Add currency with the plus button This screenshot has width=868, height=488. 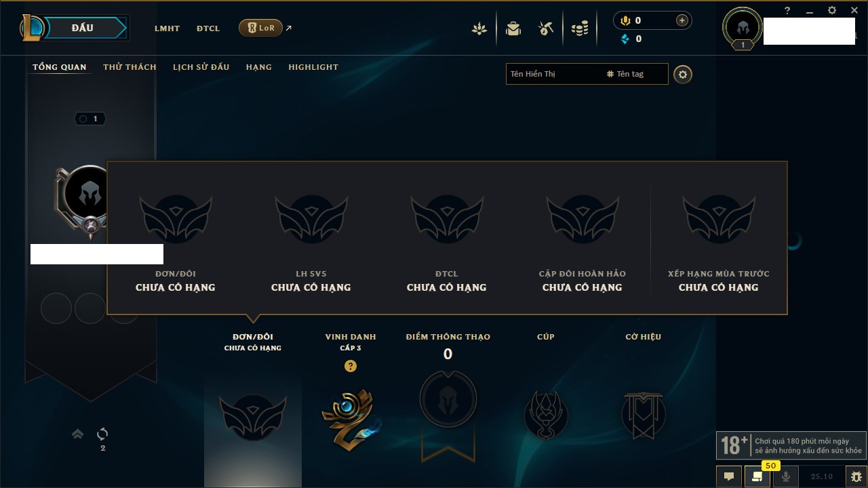(682, 20)
